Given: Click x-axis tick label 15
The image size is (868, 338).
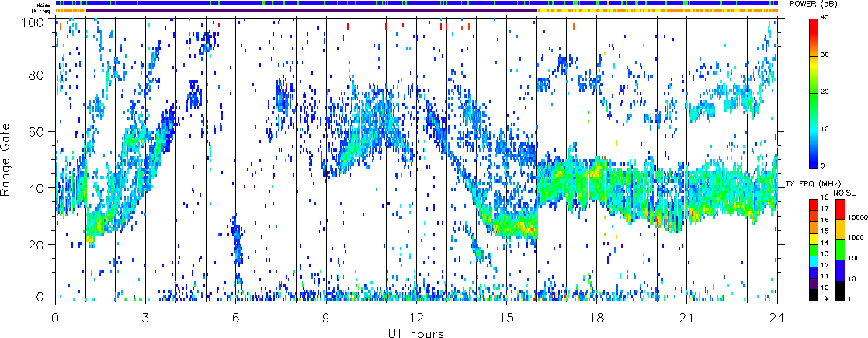Looking at the screenshot, I should (506, 318).
